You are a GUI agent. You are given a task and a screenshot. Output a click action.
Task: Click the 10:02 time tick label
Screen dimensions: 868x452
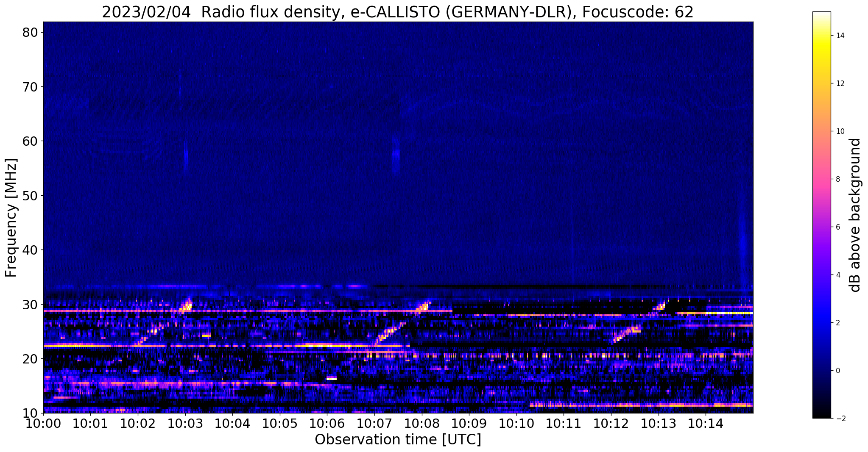(138, 423)
